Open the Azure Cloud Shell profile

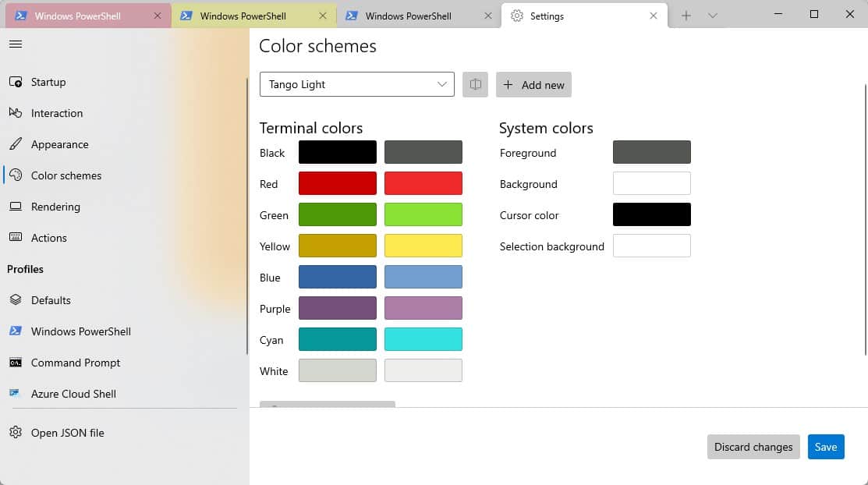tap(73, 394)
